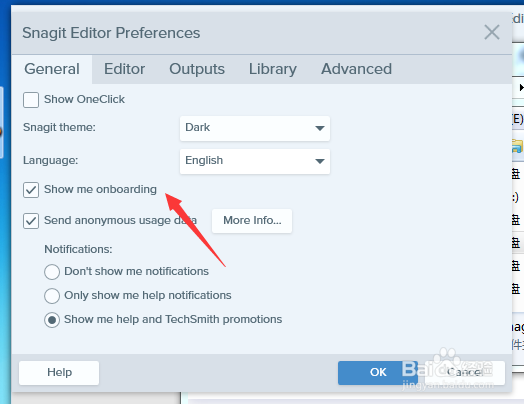Switch to the General tab
This screenshot has width=524, height=404.
point(52,69)
